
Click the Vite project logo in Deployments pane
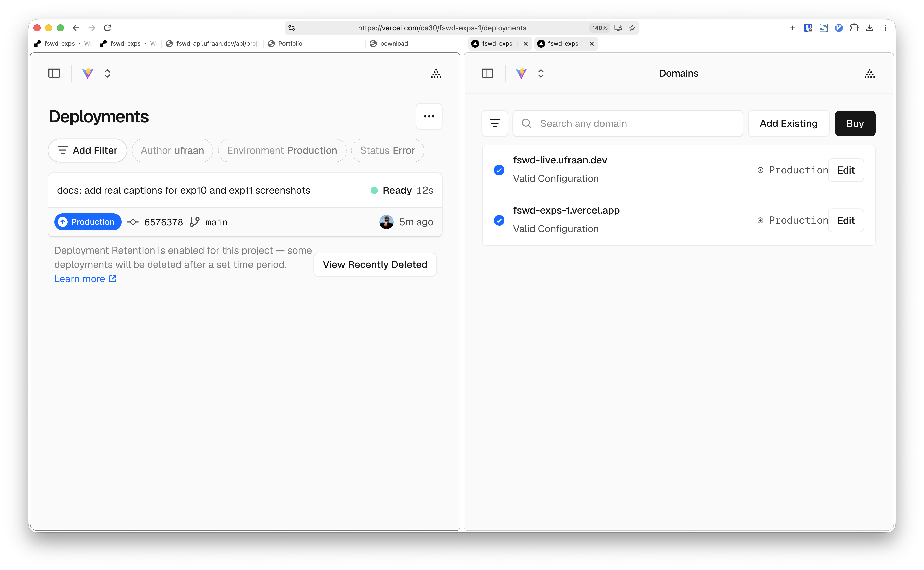87,73
